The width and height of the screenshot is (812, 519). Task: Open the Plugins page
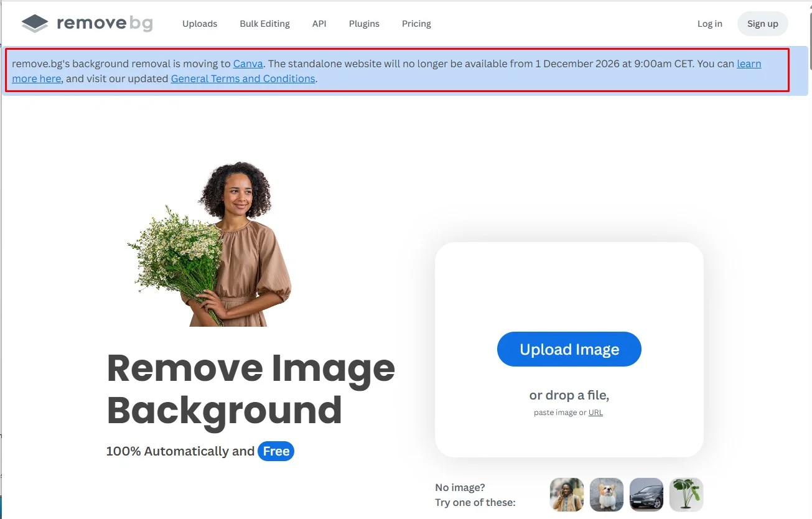pos(364,24)
